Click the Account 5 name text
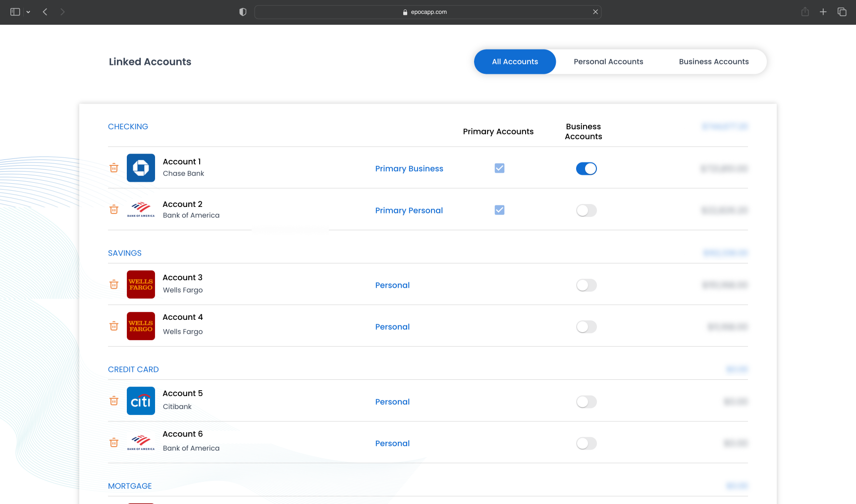 click(x=183, y=393)
